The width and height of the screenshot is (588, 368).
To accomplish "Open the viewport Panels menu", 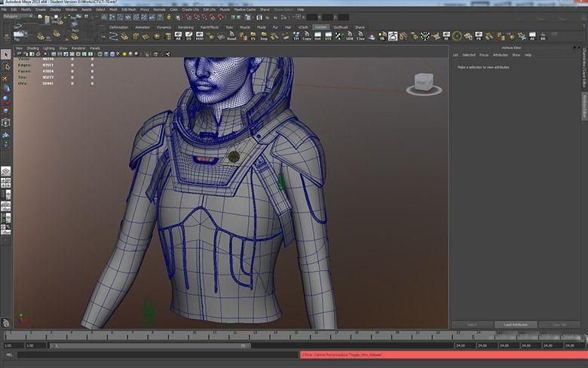I will [x=95, y=48].
